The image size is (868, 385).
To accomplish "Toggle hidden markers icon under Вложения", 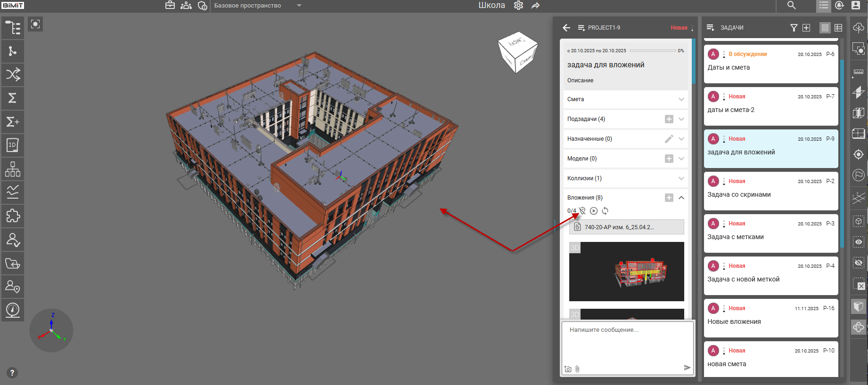I will (x=582, y=211).
